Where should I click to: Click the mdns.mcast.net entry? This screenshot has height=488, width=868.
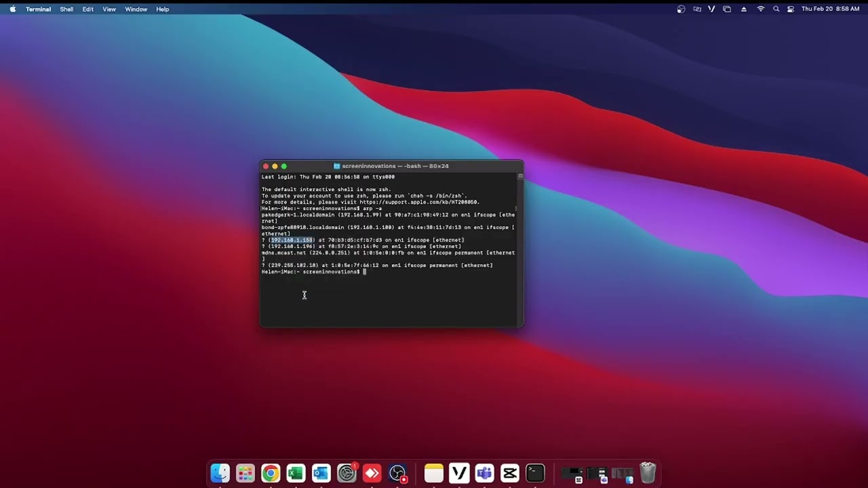click(x=283, y=253)
